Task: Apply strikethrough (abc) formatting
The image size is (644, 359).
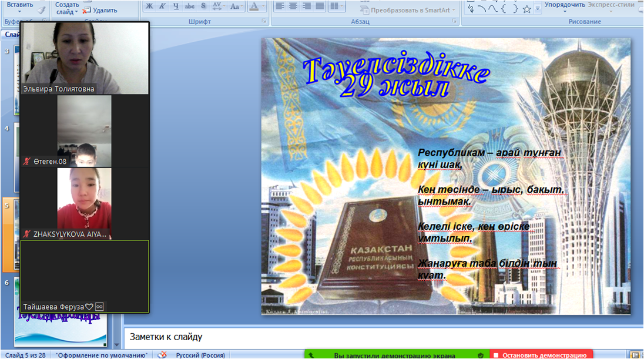Action: 189,6
